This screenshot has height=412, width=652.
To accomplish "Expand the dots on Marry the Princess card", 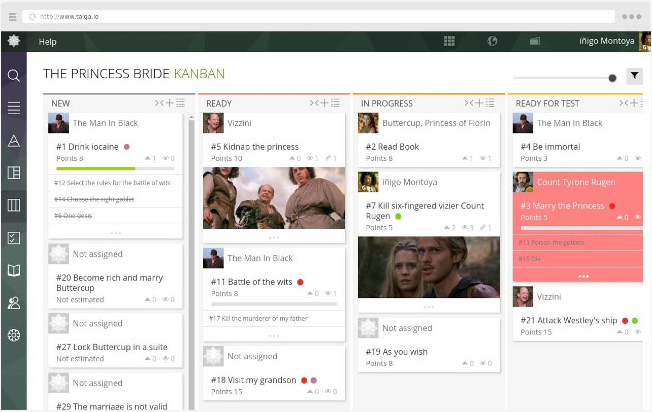I will click(x=583, y=276).
